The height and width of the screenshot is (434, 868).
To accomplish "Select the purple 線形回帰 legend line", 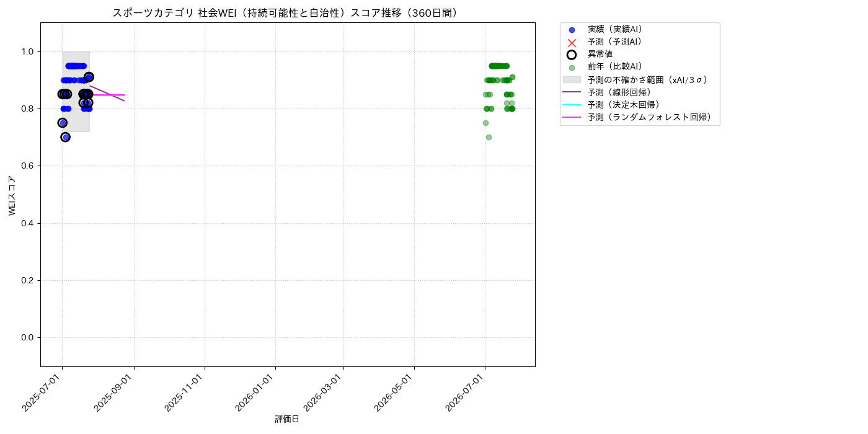I will tap(572, 92).
